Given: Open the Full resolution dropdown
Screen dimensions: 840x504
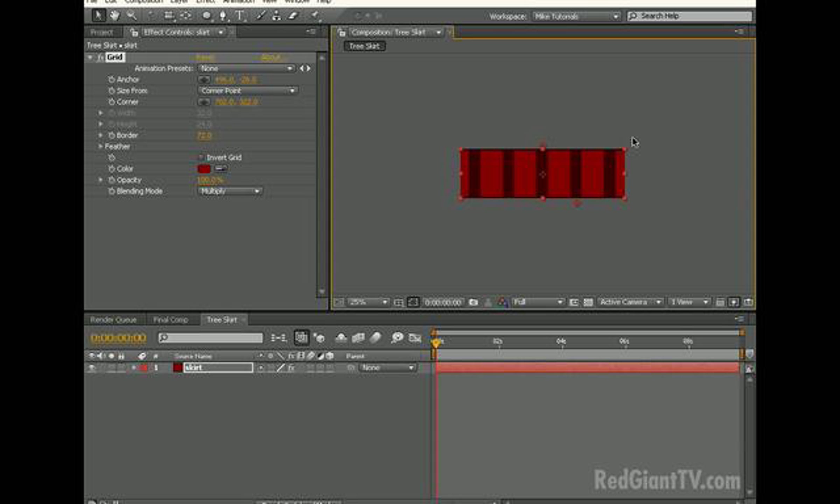Looking at the screenshot, I should coord(538,302).
